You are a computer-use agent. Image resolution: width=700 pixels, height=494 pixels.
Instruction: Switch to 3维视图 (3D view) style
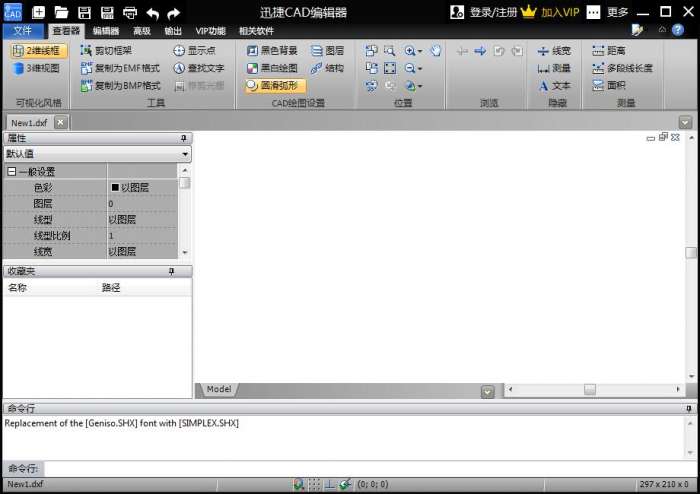click(35, 68)
